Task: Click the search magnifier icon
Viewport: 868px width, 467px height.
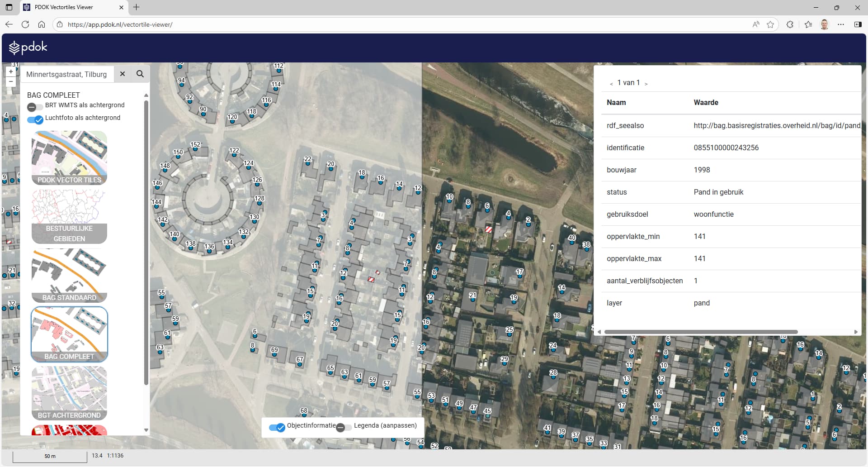Action: (x=140, y=74)
